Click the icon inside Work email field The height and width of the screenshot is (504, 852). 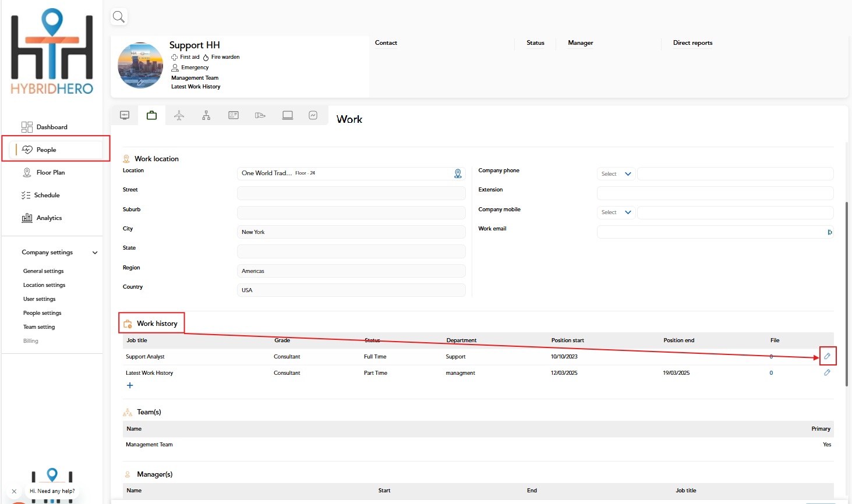tap(829, 232)
